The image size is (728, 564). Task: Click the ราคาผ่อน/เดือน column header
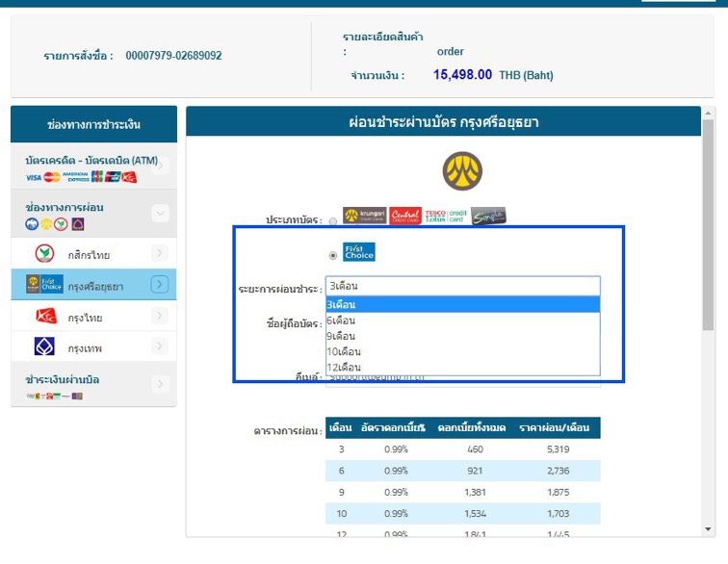555,427
